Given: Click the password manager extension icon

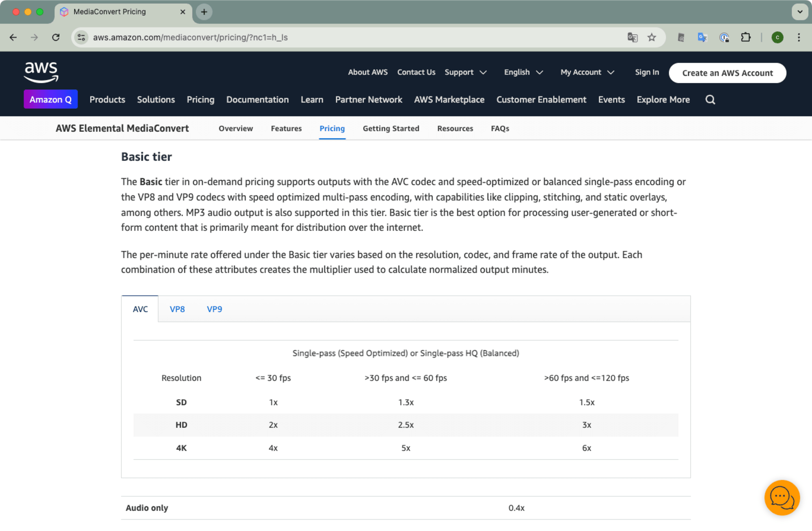Looking at the screenshot, I should 724,37.
